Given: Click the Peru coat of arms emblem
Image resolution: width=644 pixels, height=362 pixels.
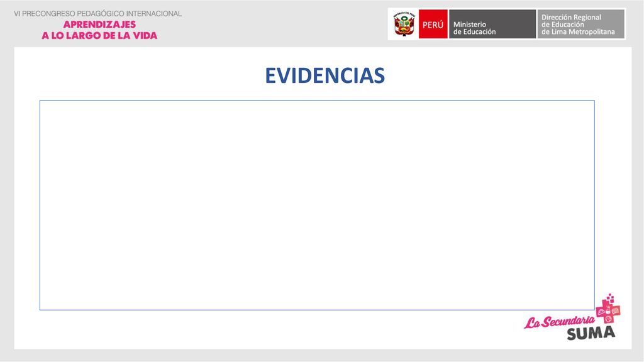Looking at the screenshot, I should point(404,25).
